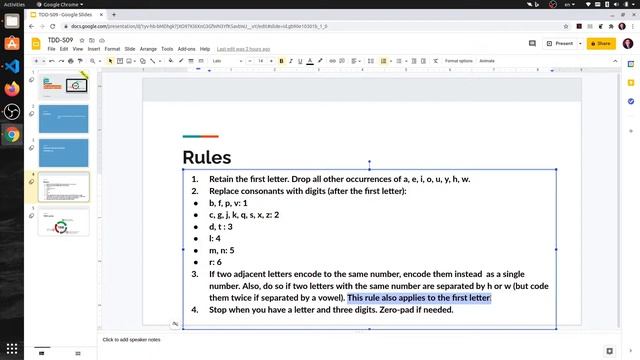Select the fifth slide thumbnail with the TDD cycle
The image size is (640, 360).
click(63, 222)
